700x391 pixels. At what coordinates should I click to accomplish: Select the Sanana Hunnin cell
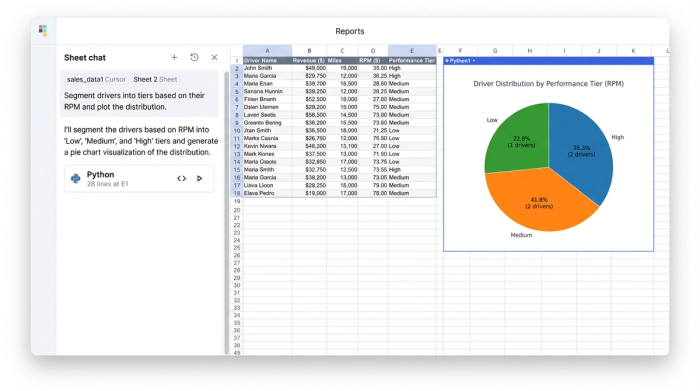pyautogui.click(x=267, y=92)
